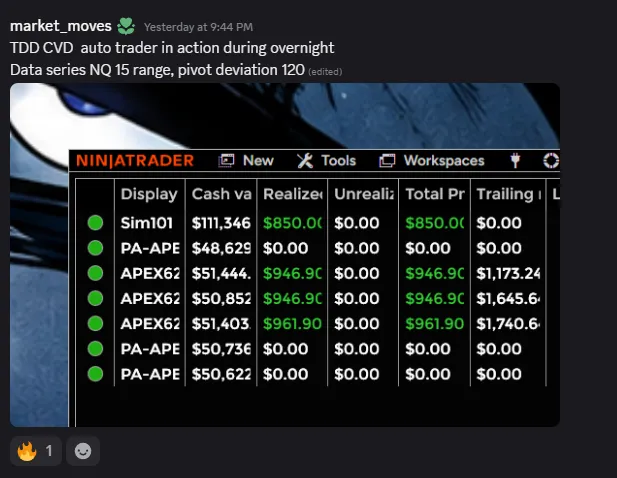Click the $51,403 cash value cell

(x=221, y=324)
